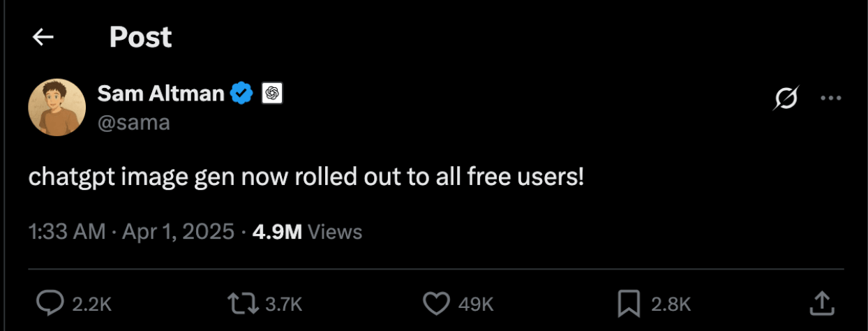Click the 49K likes count
868x331 pixels.
[x=476, y=304]
